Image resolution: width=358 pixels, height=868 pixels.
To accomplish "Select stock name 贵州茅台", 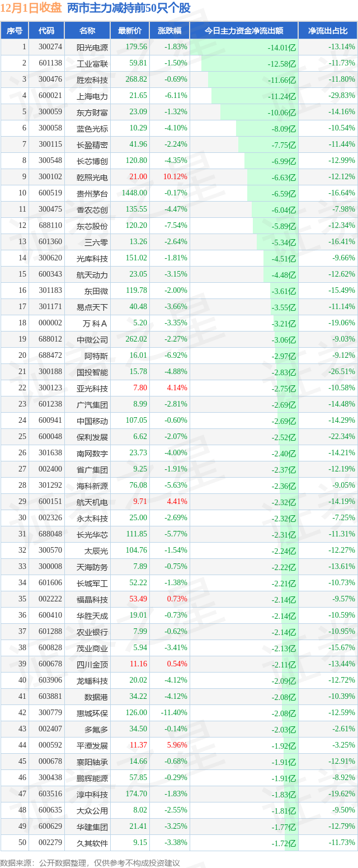I will [x=92, y=193].
